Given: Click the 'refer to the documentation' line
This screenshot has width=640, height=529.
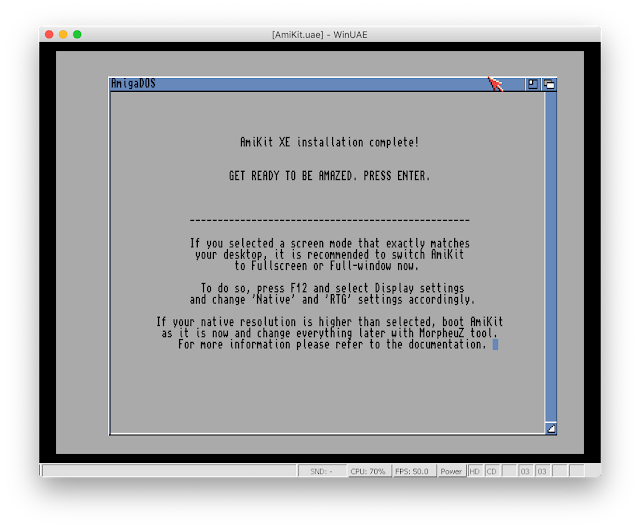Looking at the screenshot, I should point(332,345).
